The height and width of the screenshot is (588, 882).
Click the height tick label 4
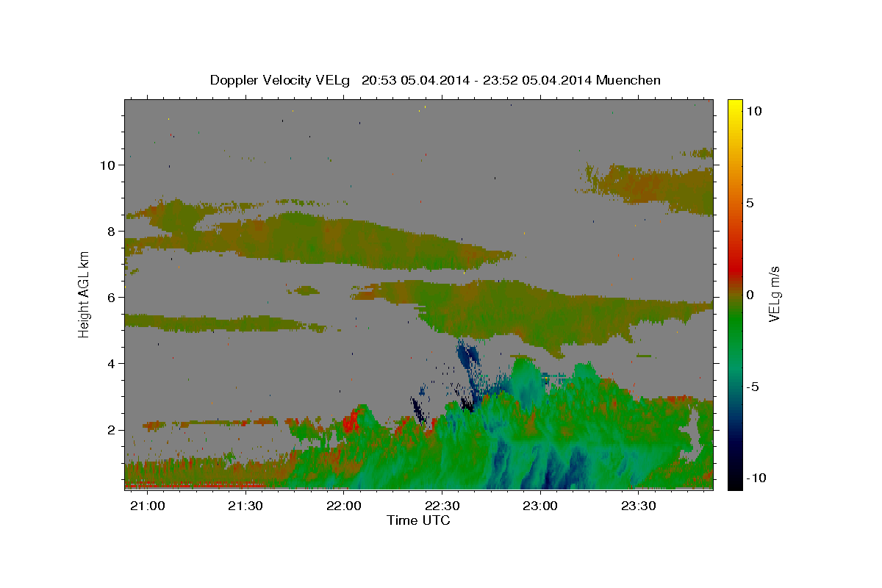tap(112, 364)
